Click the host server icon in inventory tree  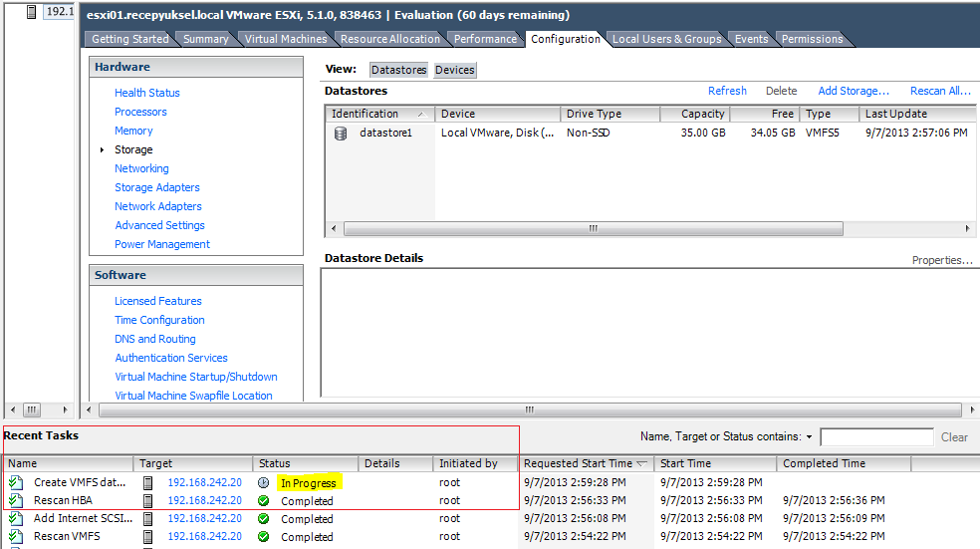(31, 12)
